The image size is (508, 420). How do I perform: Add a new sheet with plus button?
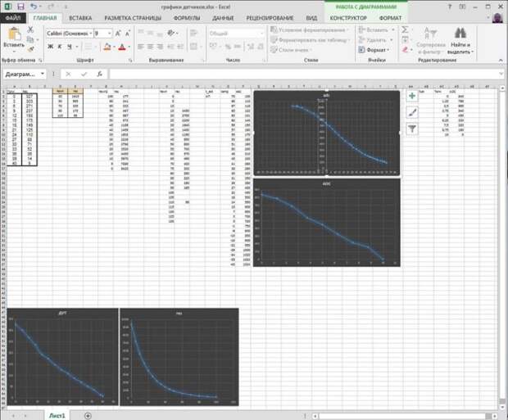pos(88,415)
